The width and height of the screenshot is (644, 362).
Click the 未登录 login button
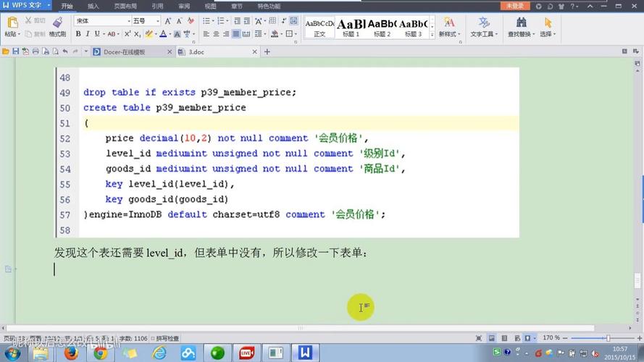point(514,6)
